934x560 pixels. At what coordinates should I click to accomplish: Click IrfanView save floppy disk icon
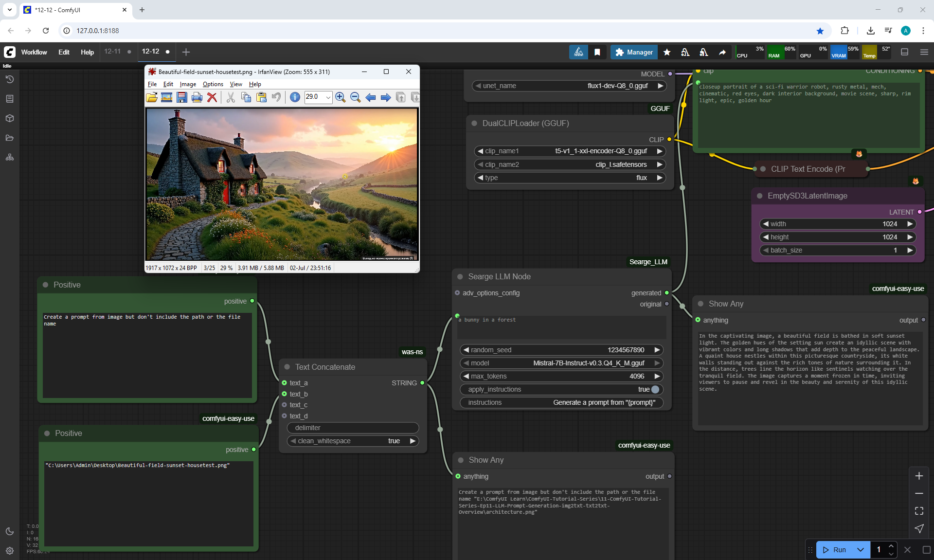[181, 97]
